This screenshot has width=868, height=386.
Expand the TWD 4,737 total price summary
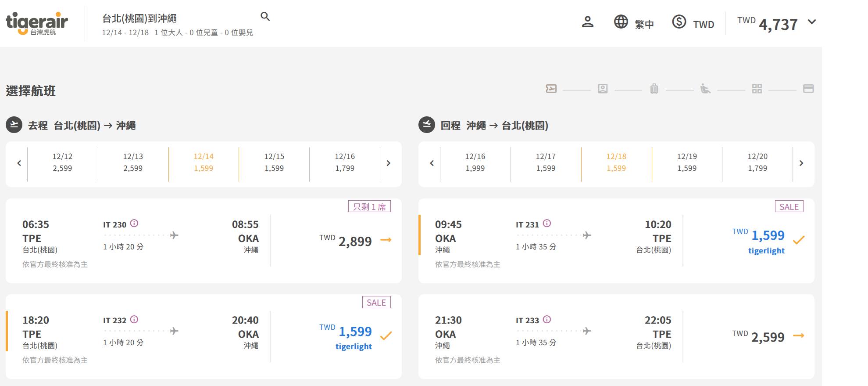click(812, 22)
